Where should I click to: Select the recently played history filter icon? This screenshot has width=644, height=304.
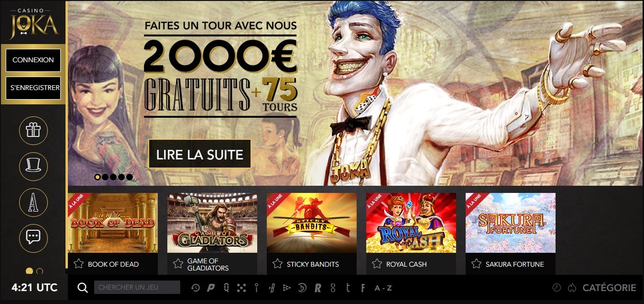tap(196, 288)
